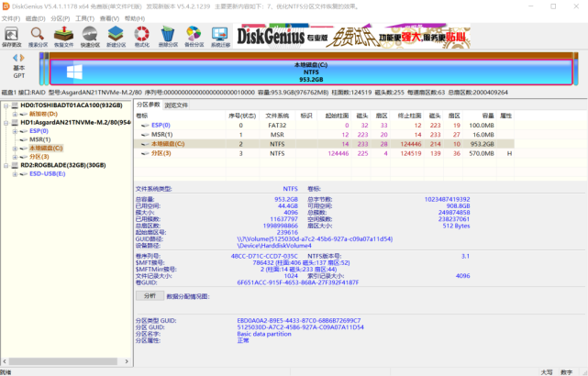Click the drive icon in the ESP(0) table row
588x376 pixels.
coord(145,126)
